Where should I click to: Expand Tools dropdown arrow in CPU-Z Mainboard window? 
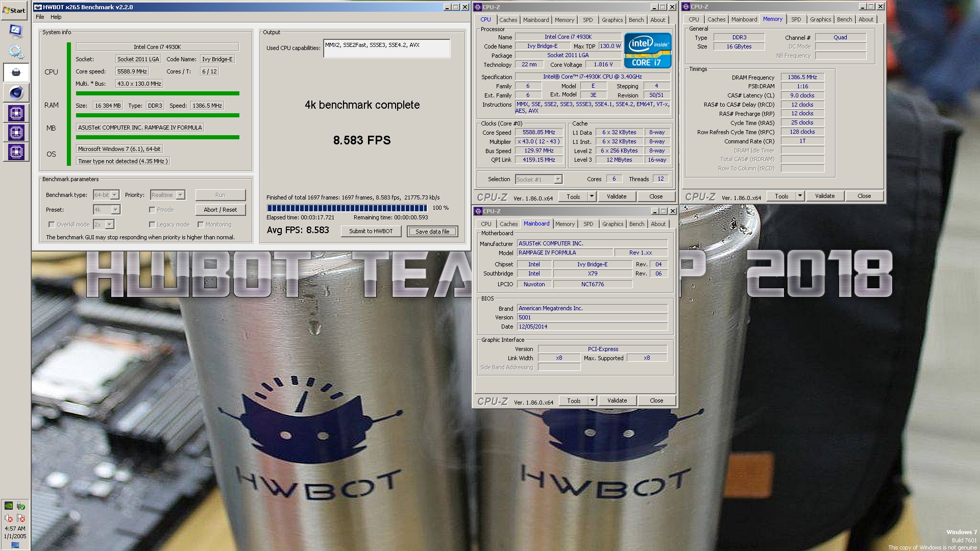592,400
